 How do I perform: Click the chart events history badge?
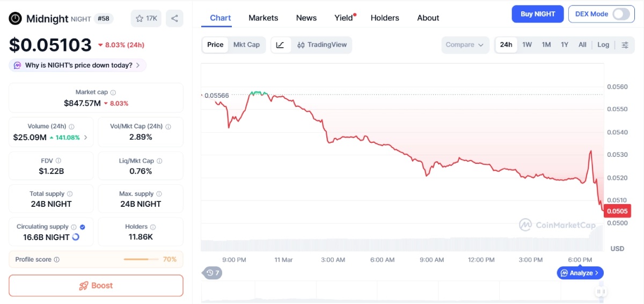point(213,273)
